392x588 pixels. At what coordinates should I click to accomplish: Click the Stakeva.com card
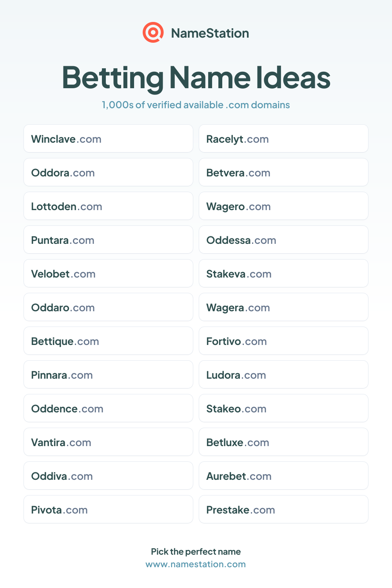tap(283, 273)
